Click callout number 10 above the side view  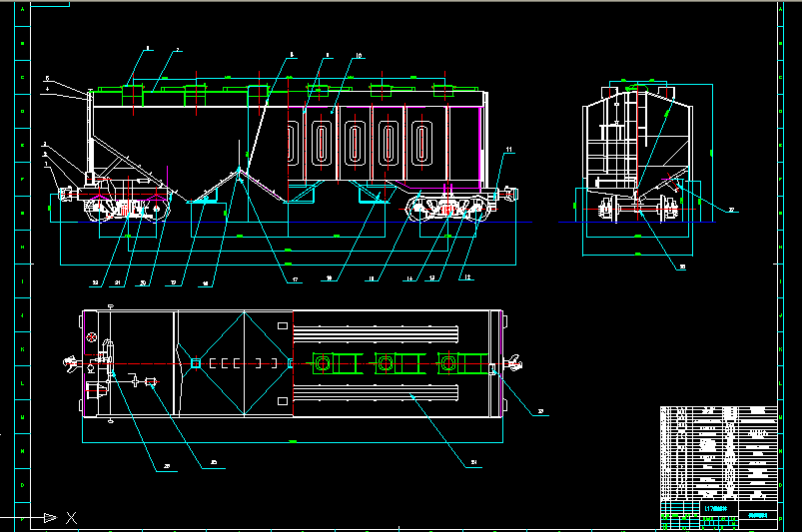point(359,56)
